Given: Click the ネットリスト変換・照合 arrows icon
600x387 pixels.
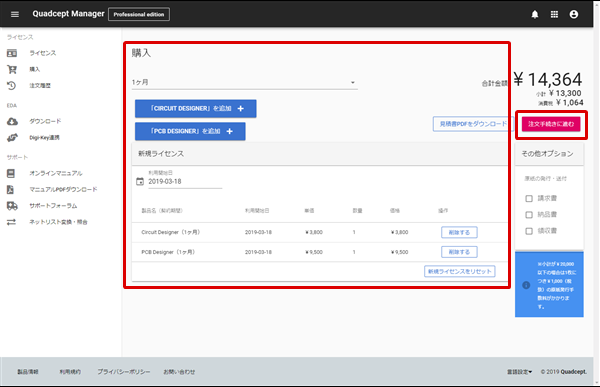Looking at the screenshot, I should 11,222.
